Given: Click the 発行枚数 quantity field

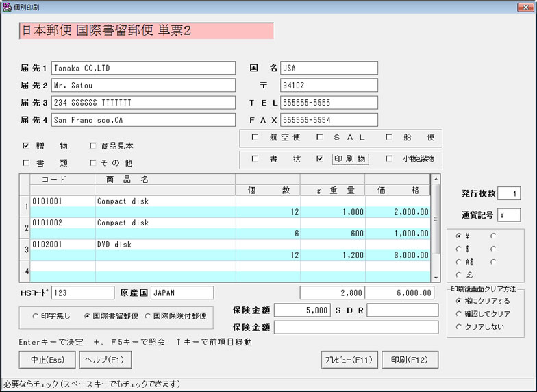Looking at the screenshot, I should 509,194.
